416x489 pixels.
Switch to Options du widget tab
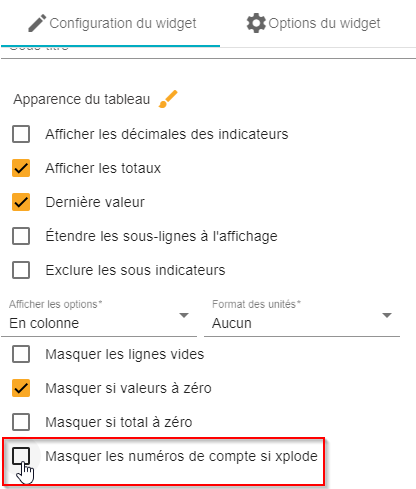[313, 23]
